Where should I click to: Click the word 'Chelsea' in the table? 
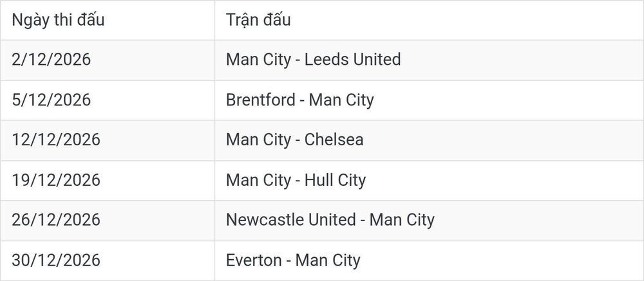pos(334,140)
